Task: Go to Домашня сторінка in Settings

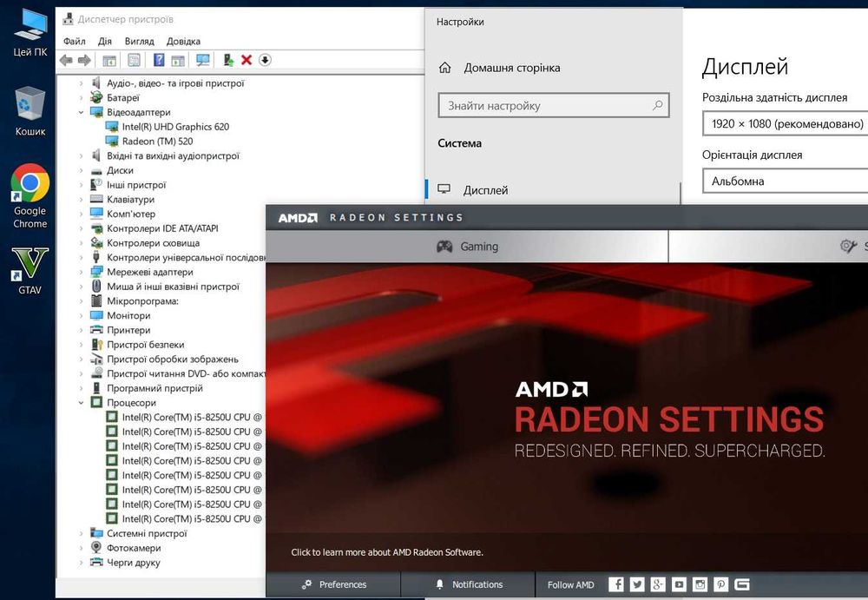Action: (x=511, y=68)
